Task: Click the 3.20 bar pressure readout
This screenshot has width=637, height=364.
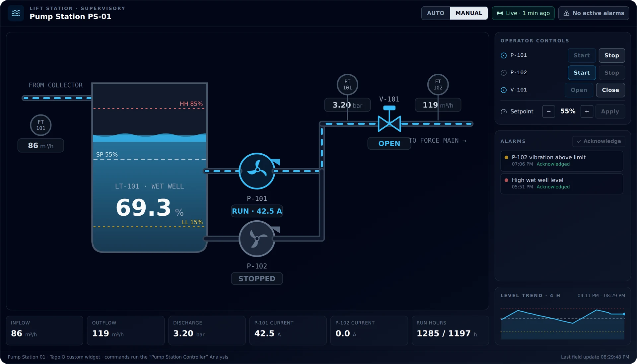Action: pyautogui.click(x=347, y=105)
